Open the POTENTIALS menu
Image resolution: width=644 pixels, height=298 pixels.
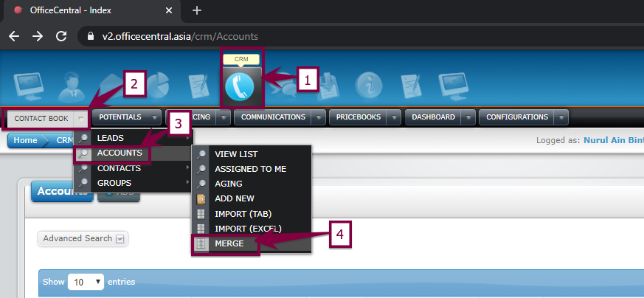coord(120,117)
